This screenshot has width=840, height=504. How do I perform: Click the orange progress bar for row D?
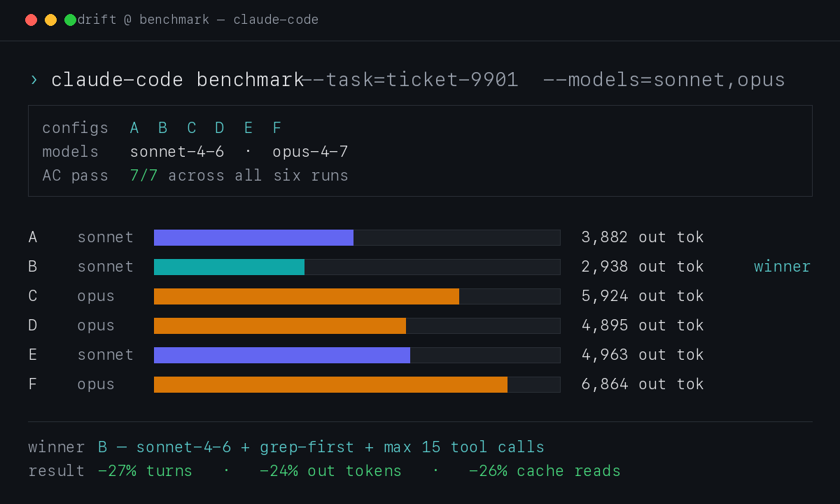tap(280, 325)
